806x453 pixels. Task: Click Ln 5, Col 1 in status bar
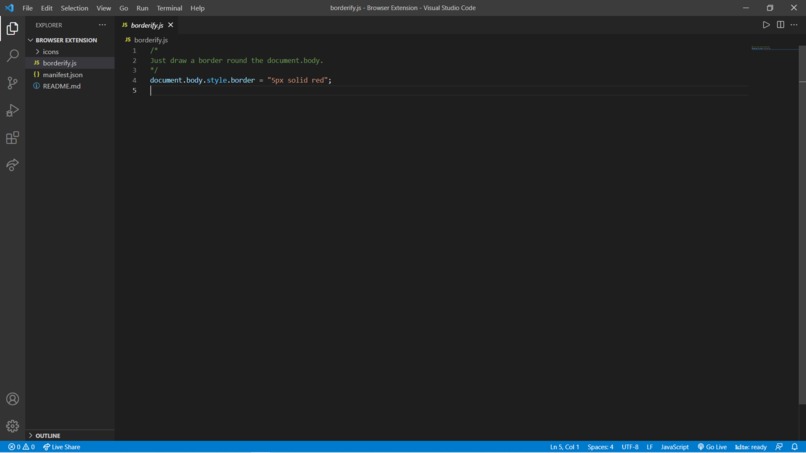(564, 447)
